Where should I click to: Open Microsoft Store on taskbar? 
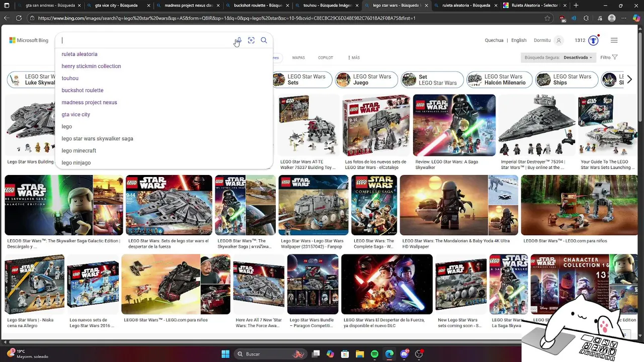click(x=345, y=354)
